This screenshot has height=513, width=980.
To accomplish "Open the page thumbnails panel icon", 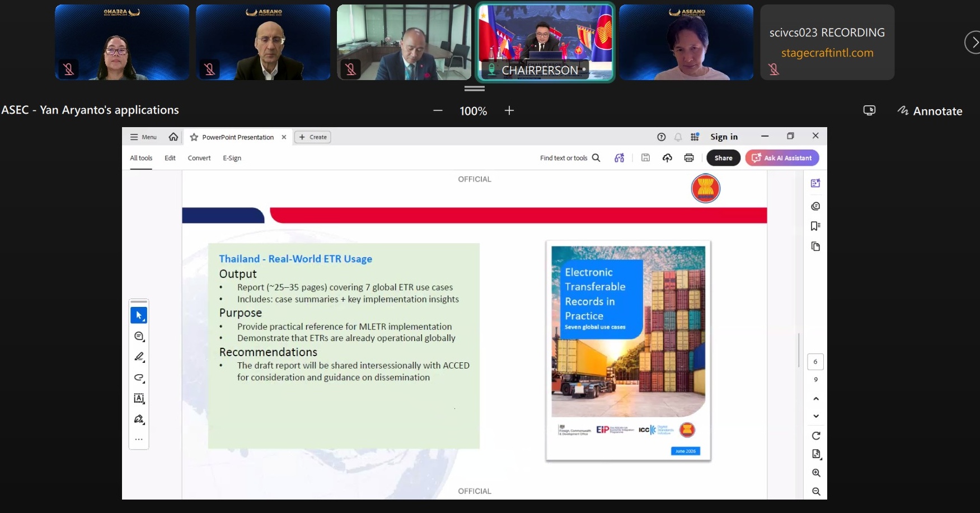I will pyautogui.click(x=815, y=246).
